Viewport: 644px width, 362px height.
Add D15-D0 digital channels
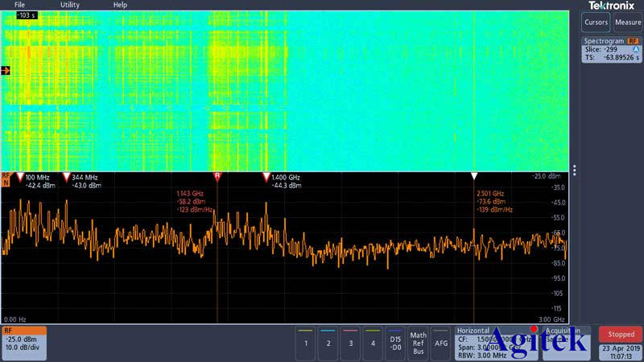[395, 343]
